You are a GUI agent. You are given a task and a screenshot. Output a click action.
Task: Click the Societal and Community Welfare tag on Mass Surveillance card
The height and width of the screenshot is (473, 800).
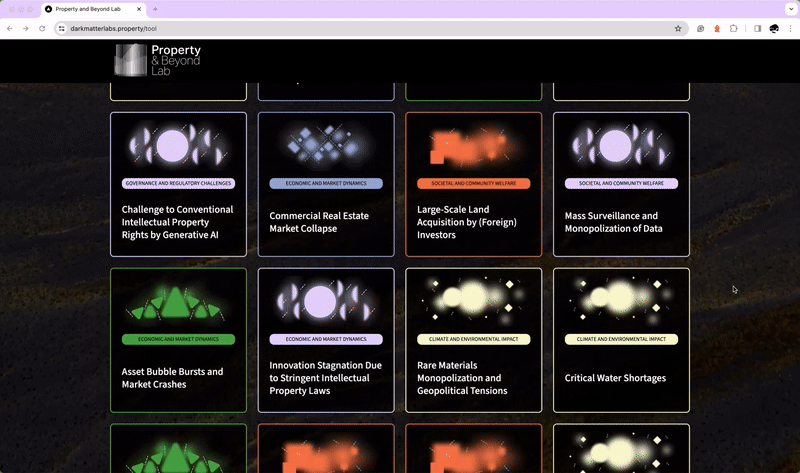point(621,183)
